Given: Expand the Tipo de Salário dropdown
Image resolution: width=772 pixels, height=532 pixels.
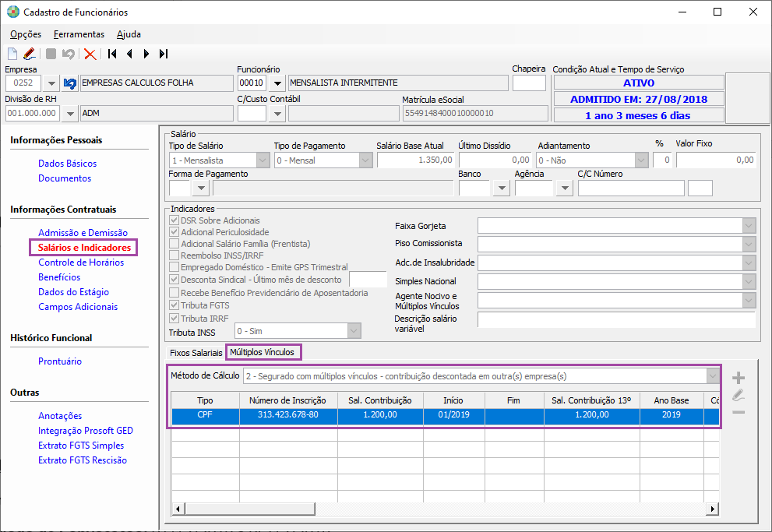Looking at the screenshot, I should [263, 160].
